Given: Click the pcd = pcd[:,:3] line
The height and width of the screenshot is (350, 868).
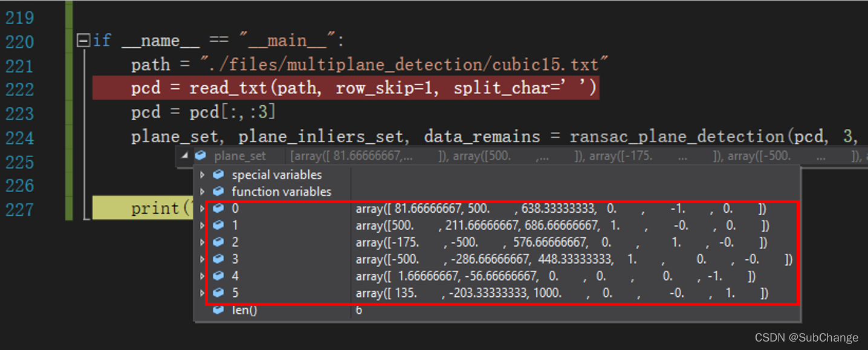Looking at the screenshot, I should pos(203,112).
